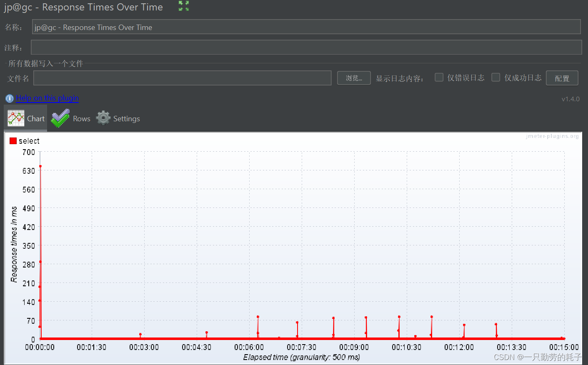Click the 00:00:00 x-axis label
This screenshot has width=588, height=365.
point(40,347)
